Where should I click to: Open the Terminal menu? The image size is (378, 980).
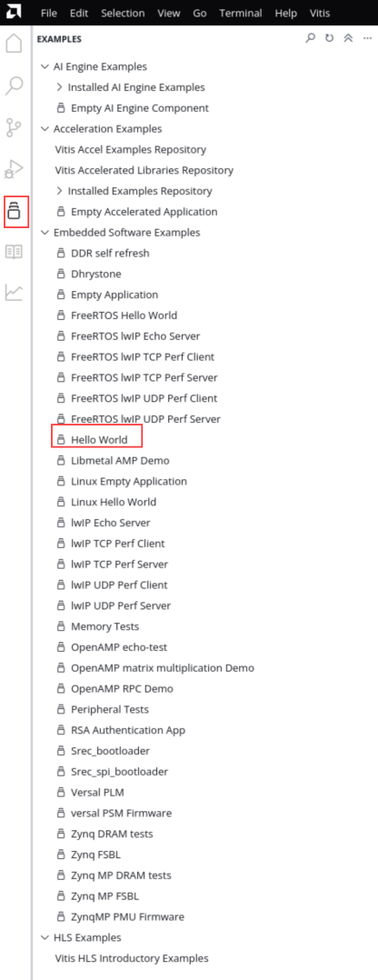[x=241, y=13]
